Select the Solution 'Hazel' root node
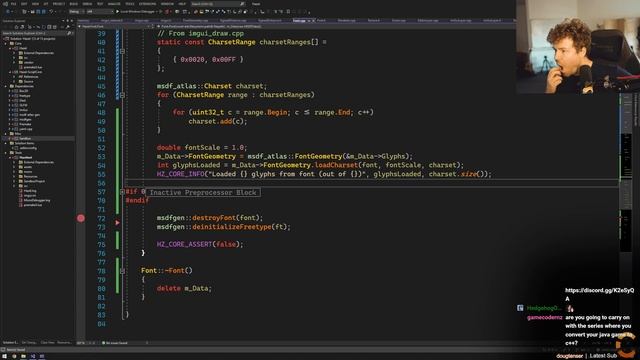640x360 pixels. [x=32, y=39]
